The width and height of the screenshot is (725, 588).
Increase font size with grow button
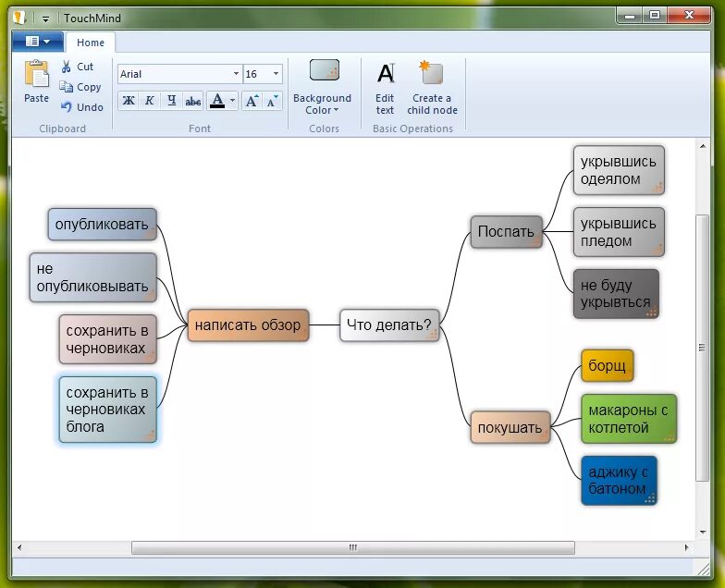pyautogui.click(x=252, y=101)
